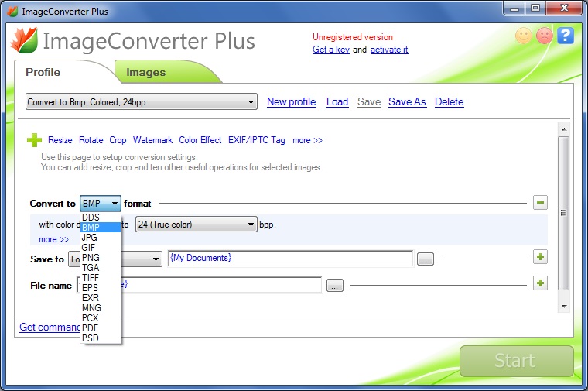Choose BMP in the format list
Viewport: 588px width, 391px height.
click(101, 228)
